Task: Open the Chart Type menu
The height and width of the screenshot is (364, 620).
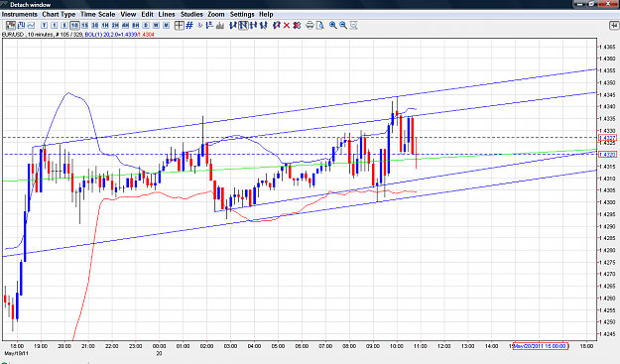Action: 59,14
